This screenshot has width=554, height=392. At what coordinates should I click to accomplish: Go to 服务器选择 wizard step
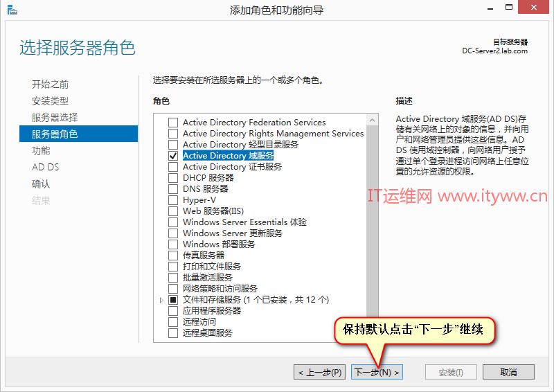[x=55, y=117]
